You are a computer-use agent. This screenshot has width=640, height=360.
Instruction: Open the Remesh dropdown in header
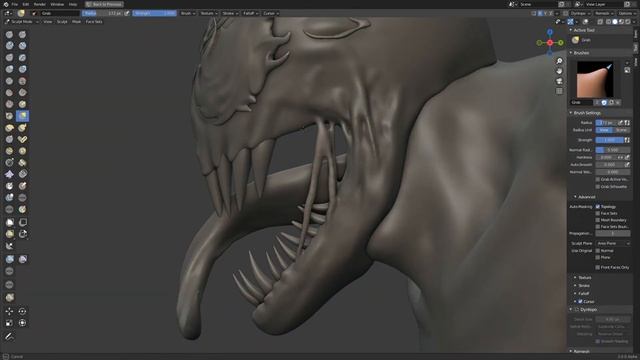[x=604, y=13]
